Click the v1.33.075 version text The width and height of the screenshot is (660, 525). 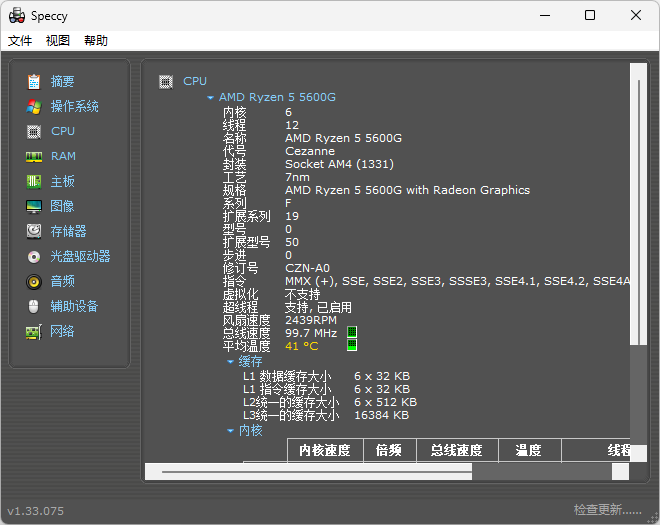tap(36, 511)
